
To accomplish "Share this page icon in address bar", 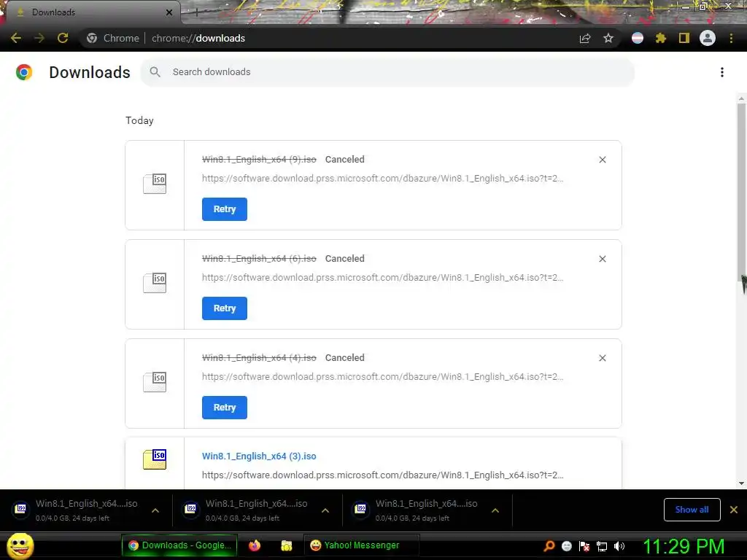I will 585,39.
